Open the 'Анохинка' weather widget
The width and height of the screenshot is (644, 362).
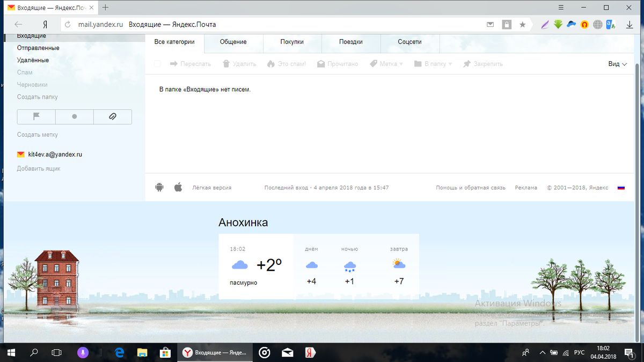click(x=243, y=223)
